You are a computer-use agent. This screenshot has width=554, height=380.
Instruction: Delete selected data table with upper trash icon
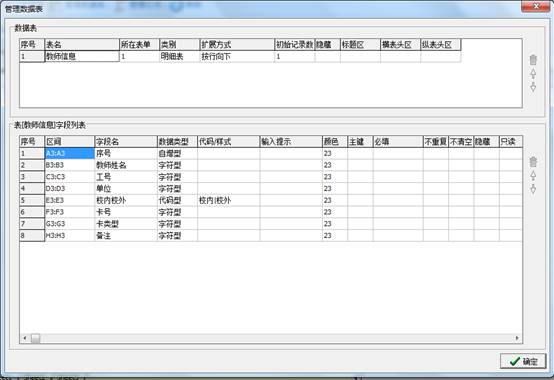[533, 60]
